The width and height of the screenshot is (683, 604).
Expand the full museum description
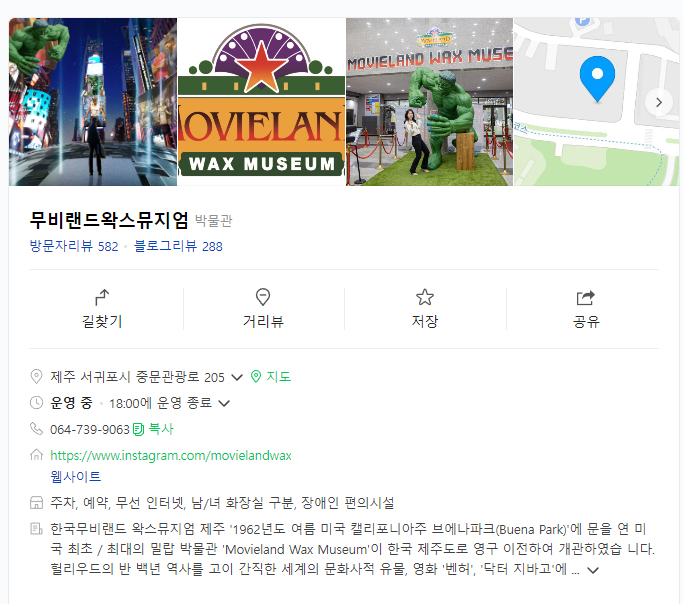coord(593,570)
